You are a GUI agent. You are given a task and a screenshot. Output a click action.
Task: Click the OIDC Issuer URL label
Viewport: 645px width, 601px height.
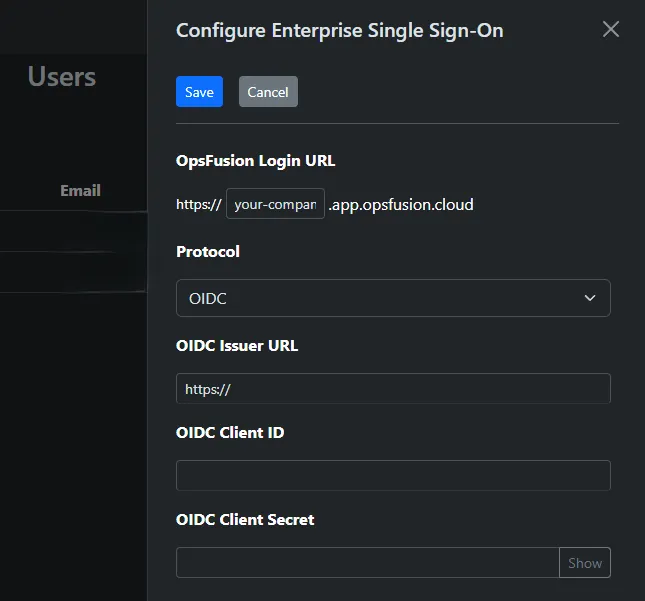pos(237,346)
